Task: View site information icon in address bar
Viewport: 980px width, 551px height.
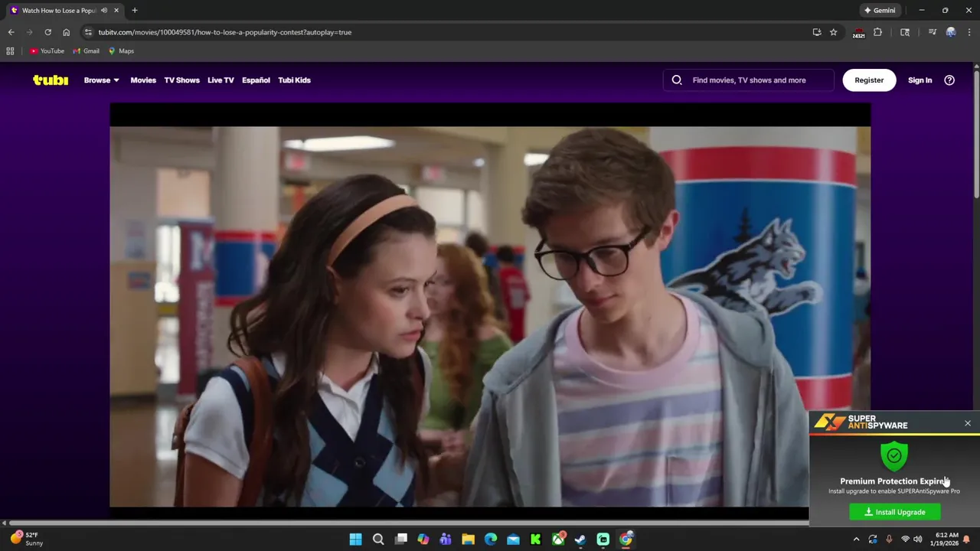Action: point(88,32)
